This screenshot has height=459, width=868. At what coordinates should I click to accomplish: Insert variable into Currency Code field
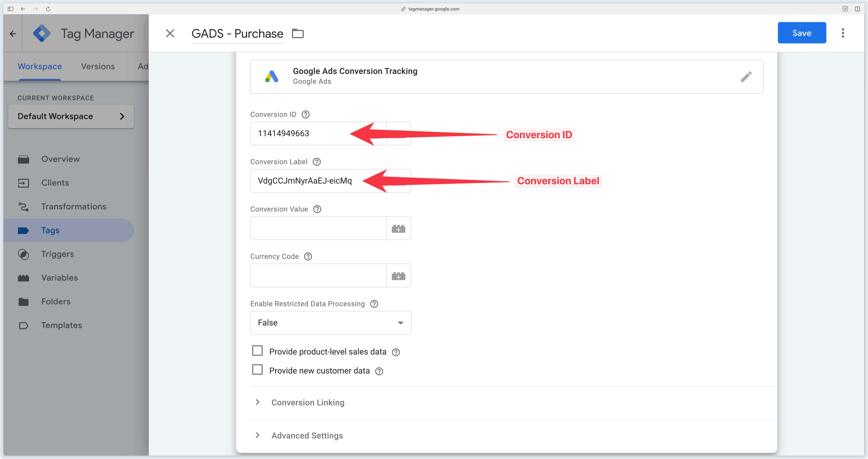[x=398, y=275]
